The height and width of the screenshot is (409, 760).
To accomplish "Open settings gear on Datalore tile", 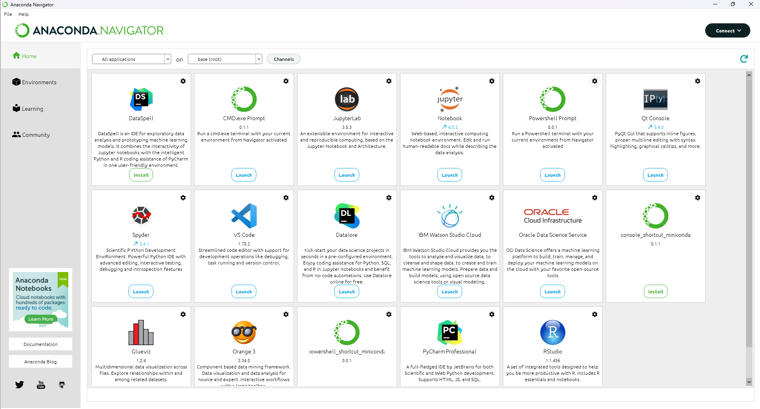I will coord(389,198).
